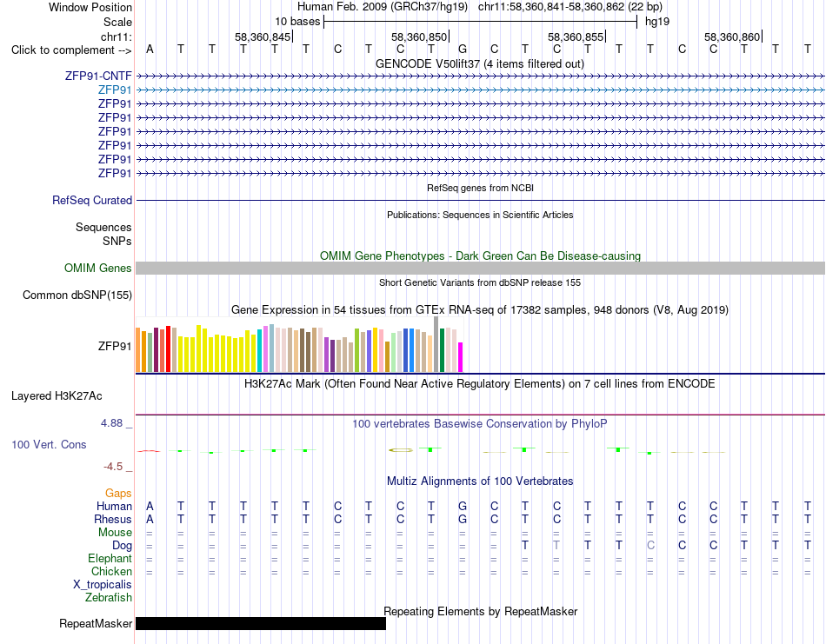Click the chr11: ruler label
The width and height of the screenshot is (826, 644).
tap(116, 37)
